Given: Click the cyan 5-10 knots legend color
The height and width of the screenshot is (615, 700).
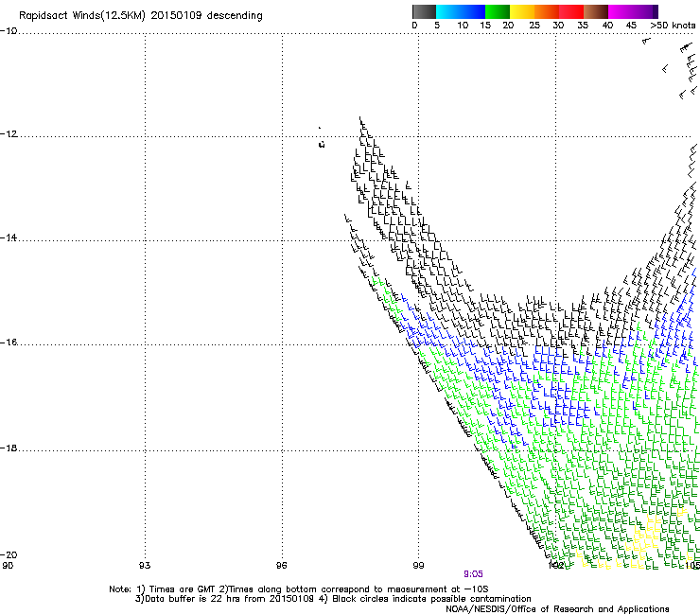Looking at the screenshot, I should pyautogui.click(x=448, y=11).
